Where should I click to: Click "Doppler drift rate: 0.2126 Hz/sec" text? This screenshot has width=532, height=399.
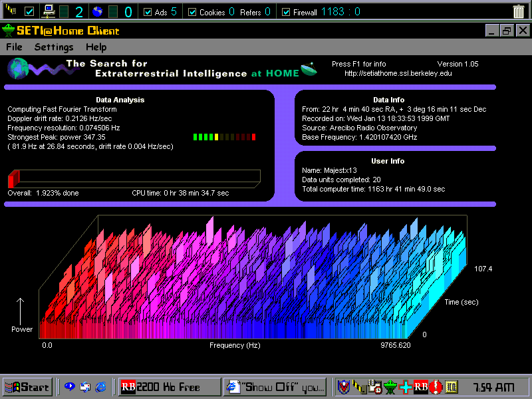60,118
